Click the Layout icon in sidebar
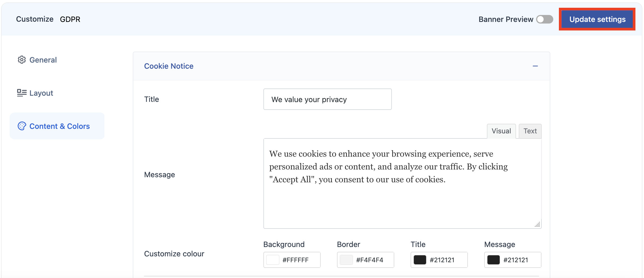 point(22,93)
